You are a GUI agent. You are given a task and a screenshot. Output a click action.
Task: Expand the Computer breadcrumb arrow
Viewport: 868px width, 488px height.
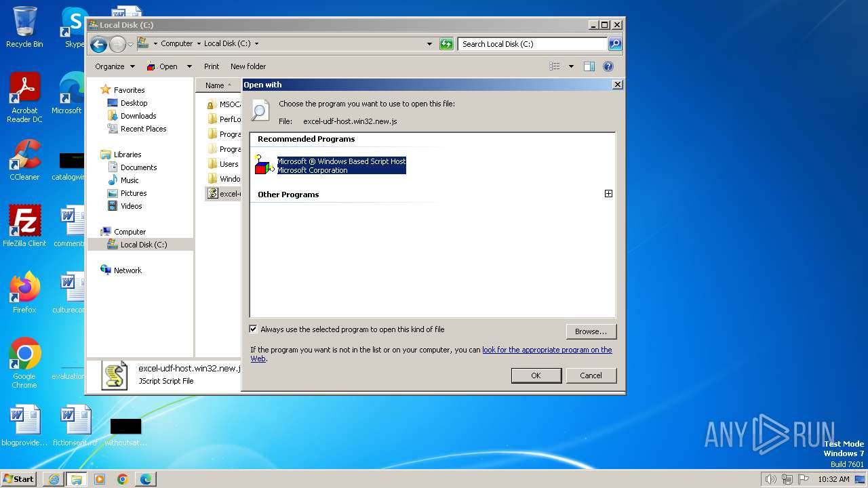(199, 44)
